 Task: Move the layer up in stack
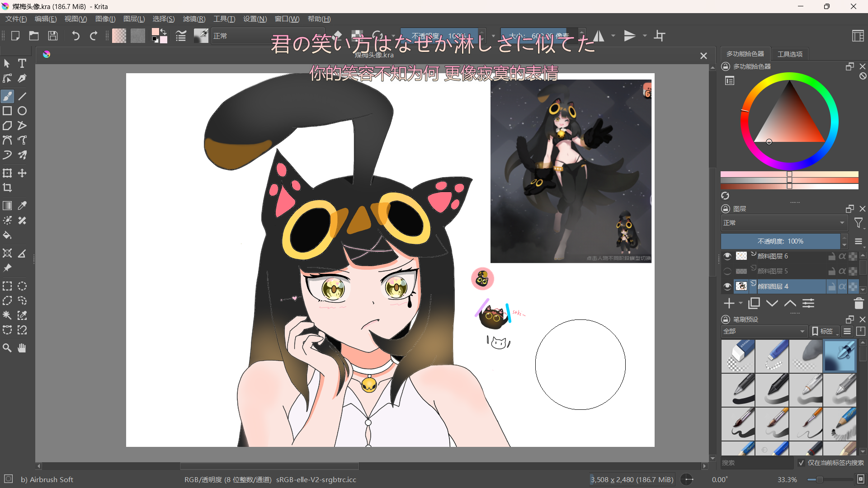[x=790, y=304]
